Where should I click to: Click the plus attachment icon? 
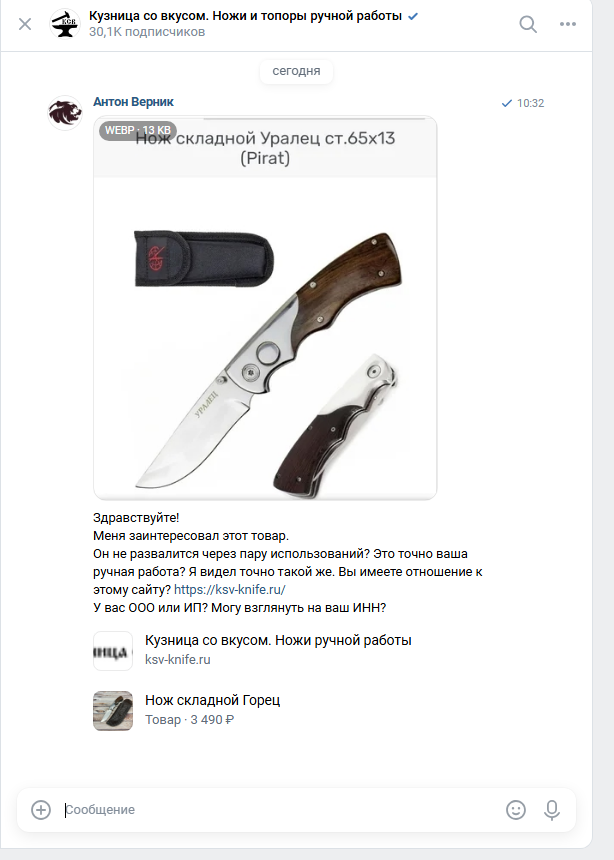pos(41,810)
